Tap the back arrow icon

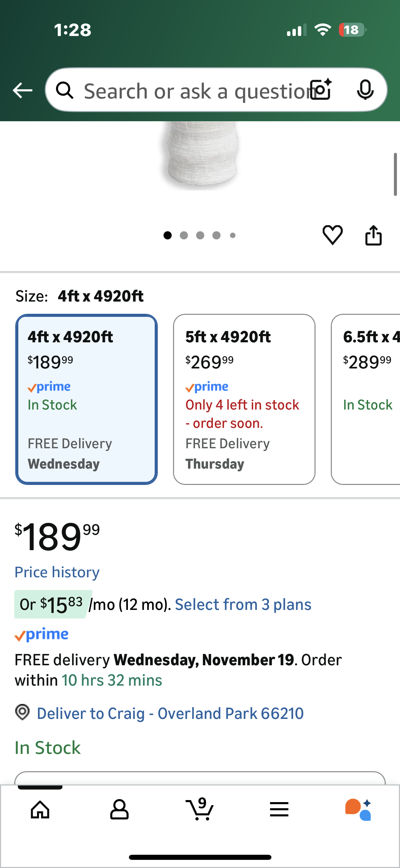[22, 90]
